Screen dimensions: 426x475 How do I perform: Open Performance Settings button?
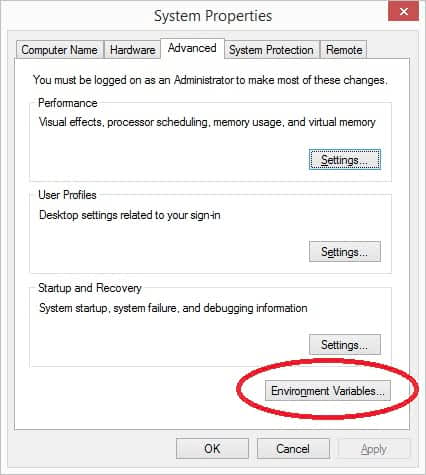(345, 160)
